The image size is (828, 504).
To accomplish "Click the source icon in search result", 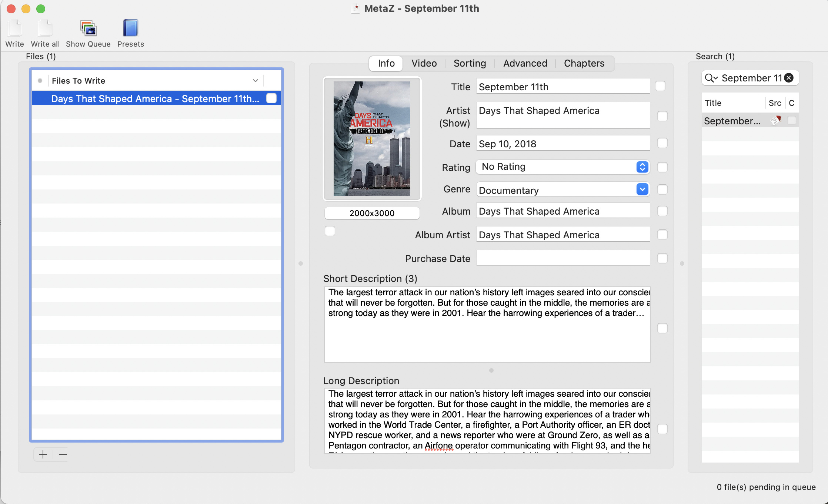I will pyautogui.click(x=775, y=121).
